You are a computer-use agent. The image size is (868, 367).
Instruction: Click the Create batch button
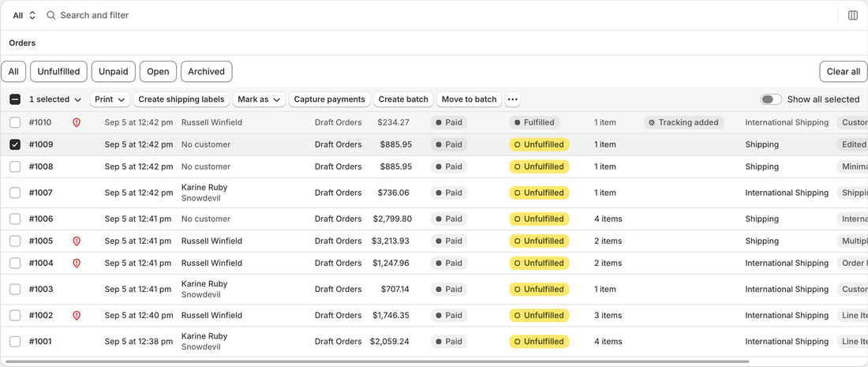point(403,99)
